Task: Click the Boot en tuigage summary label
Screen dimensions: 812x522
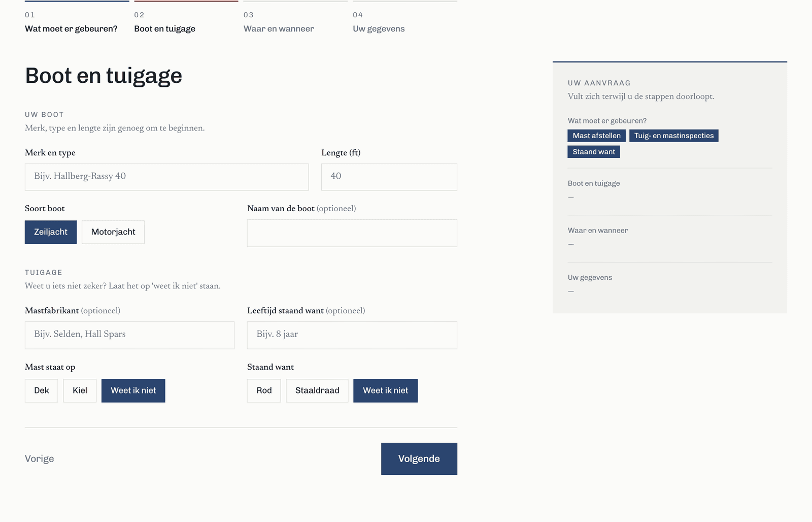Action: click(x=594, y=183)
